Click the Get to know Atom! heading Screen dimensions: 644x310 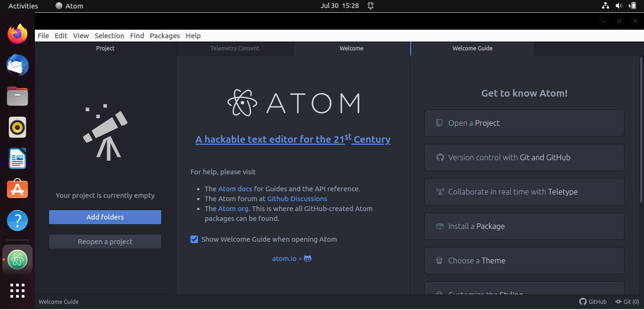524,93
